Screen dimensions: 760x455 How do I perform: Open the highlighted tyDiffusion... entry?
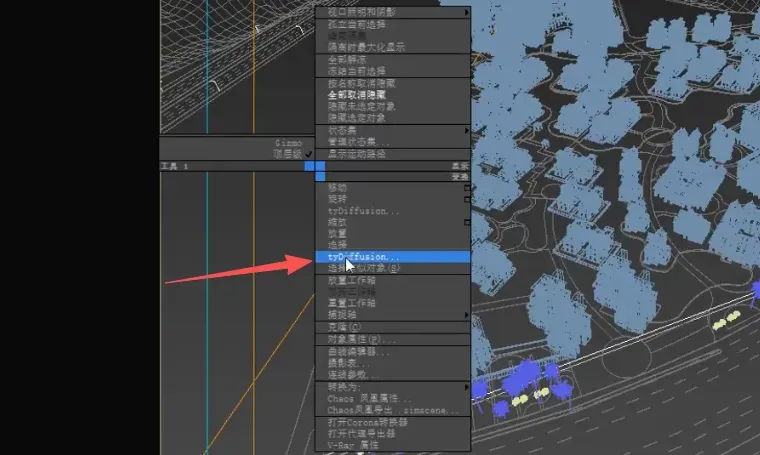(x=393, y=257)
